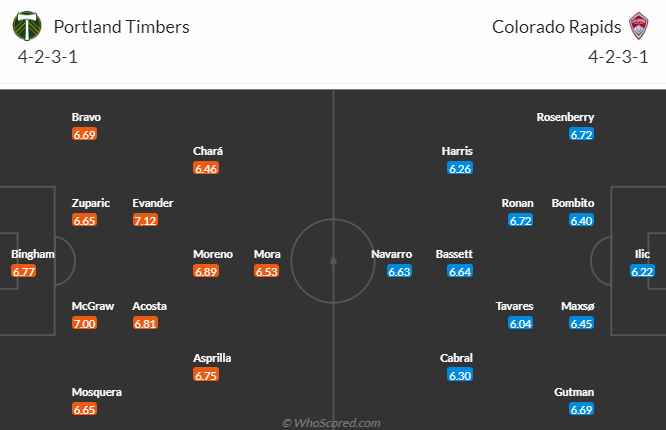Click the Portland Timbers crest logo
The image size is (666, 430).
[27, 26]
